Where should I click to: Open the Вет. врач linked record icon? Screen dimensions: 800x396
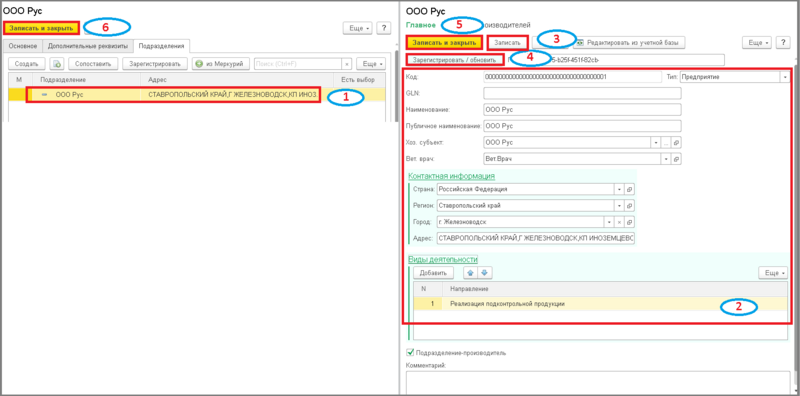pos(676,159)
